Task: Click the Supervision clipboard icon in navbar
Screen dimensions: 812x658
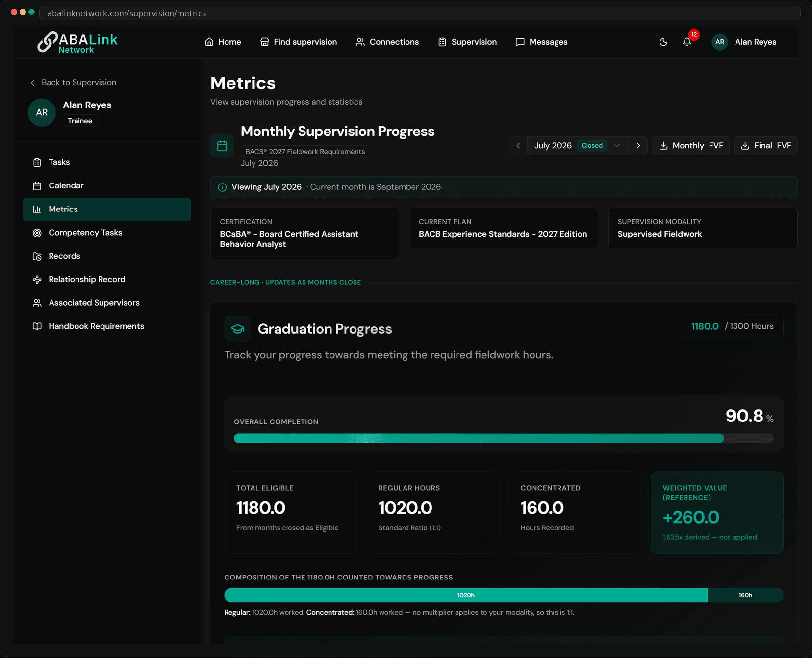Action: click(x=442, y=42)
